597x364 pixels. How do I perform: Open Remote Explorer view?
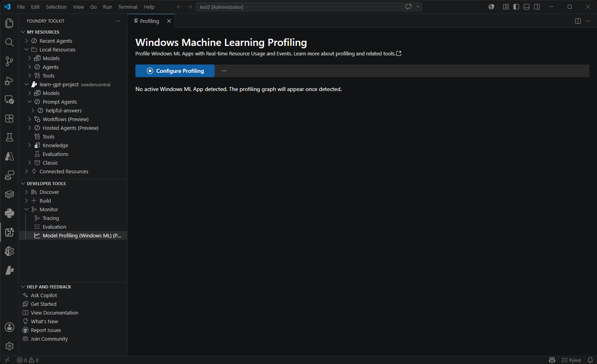coord(9,99)
